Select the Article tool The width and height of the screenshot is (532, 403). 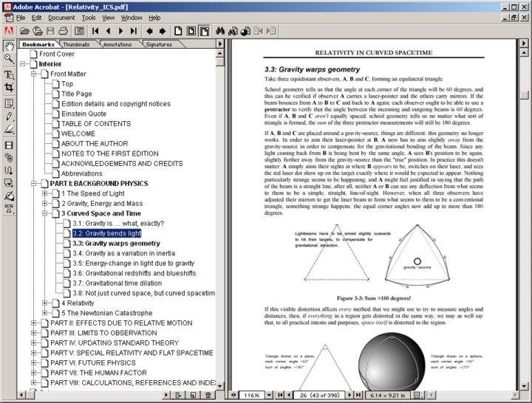[9, 170]
